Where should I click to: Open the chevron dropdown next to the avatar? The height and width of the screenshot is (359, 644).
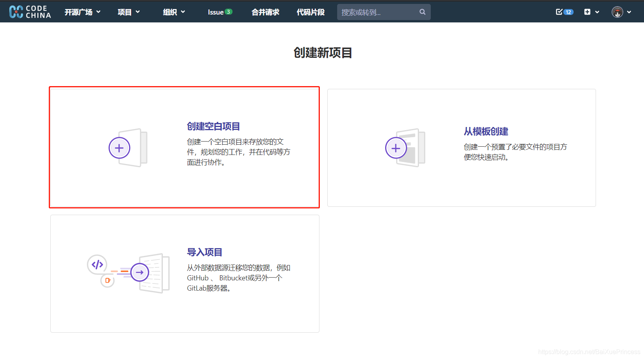[x=629, y=12]
